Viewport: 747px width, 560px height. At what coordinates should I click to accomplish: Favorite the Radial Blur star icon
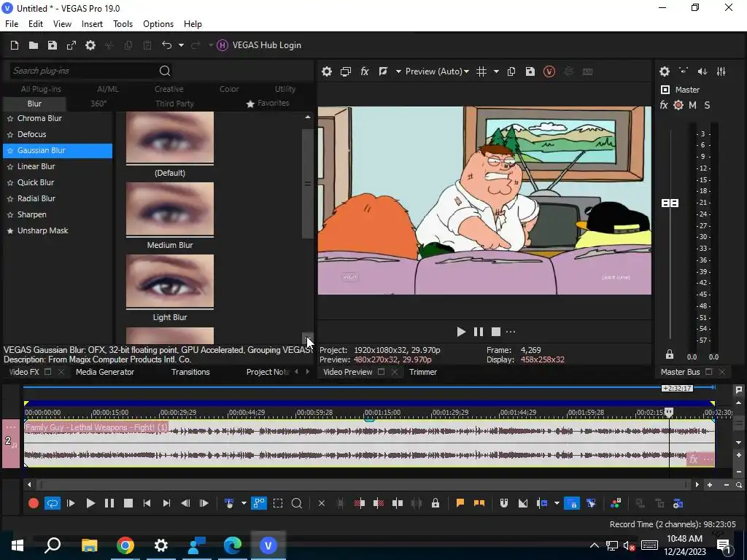tap(10, 198)
